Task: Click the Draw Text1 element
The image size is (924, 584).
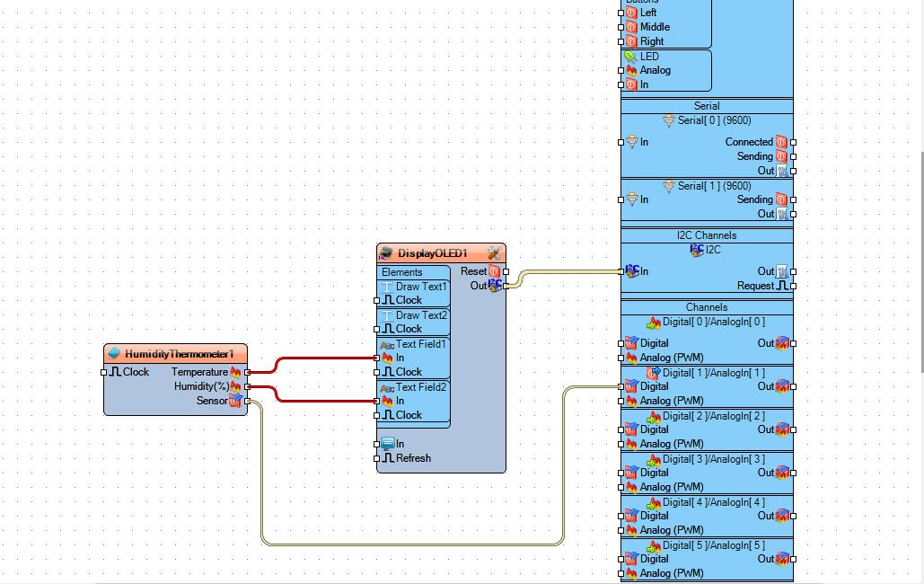Action: pos(414,286)
